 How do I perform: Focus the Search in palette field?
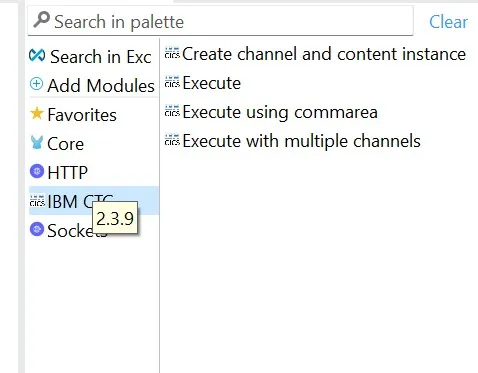[220, 21]
